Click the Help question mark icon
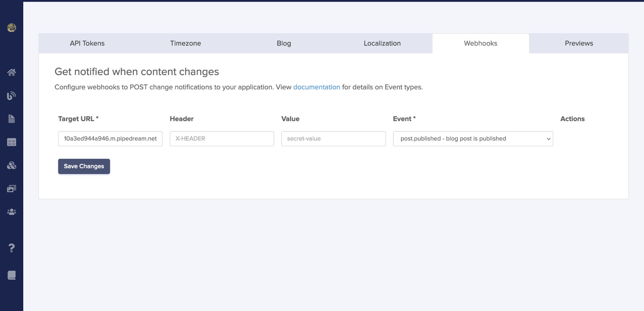Viewport: 644px width, 311px height. [12, 248]
